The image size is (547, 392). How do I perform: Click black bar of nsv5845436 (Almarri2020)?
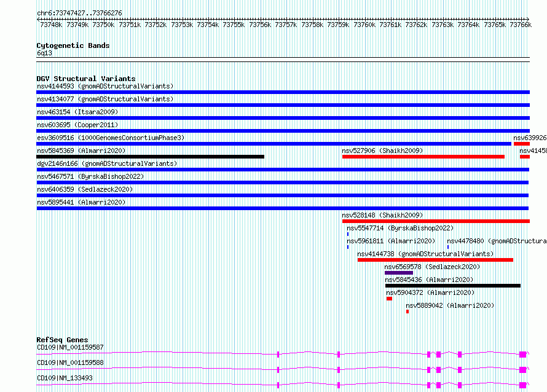click(453, 286)
